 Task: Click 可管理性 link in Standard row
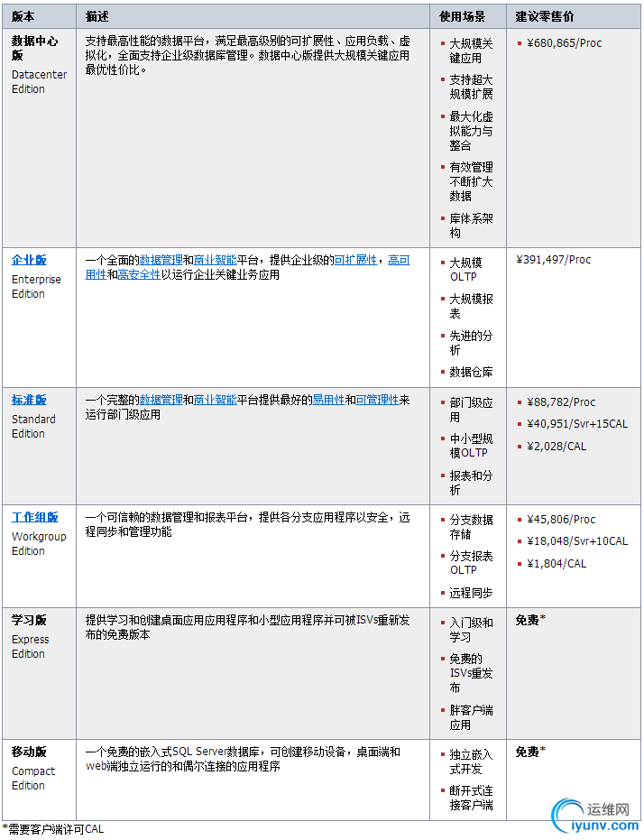[x=377, y=401]
